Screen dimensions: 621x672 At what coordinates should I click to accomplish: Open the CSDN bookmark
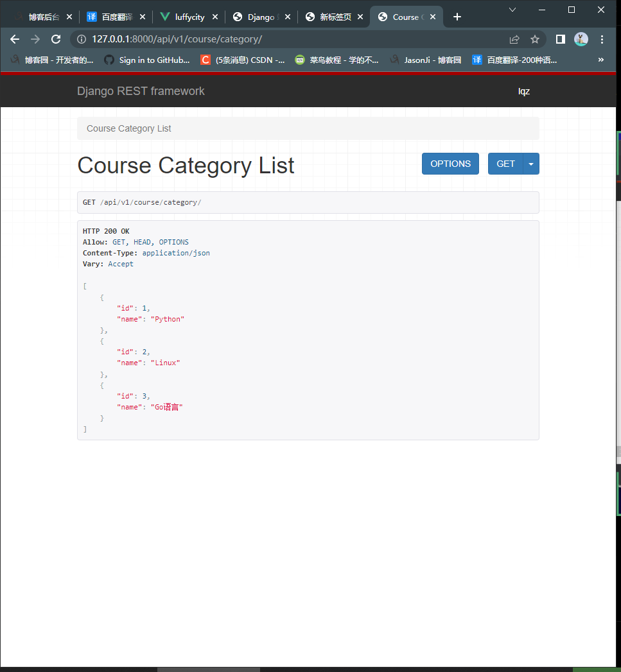tap(243, 60)
